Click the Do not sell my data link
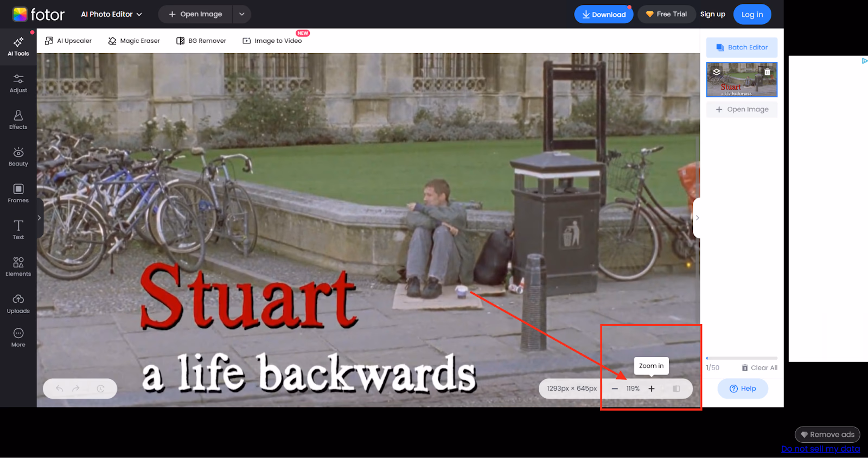Viewport: 868px width, 458px height. pos(820,449)
